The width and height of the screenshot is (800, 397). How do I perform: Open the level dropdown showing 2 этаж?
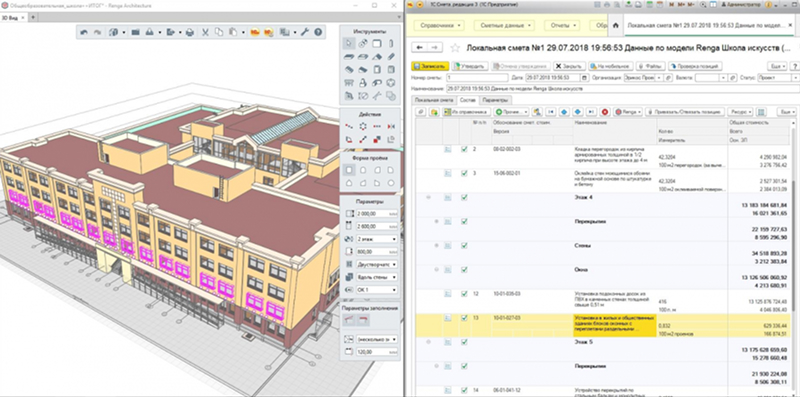point(378,239)
